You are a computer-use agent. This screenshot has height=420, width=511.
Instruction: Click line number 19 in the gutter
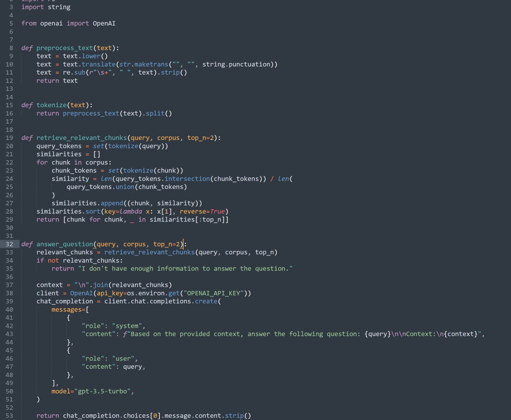tap(9, 138)
